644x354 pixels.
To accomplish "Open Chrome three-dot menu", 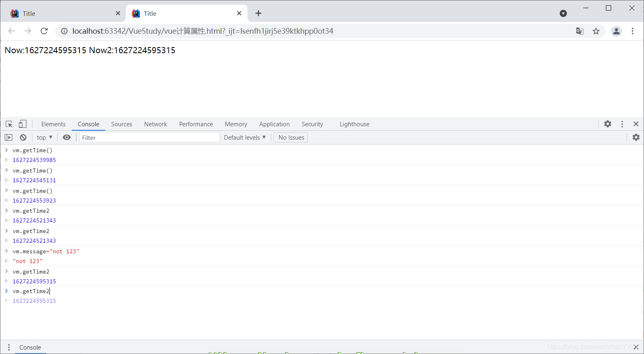I will click(632, 31).
